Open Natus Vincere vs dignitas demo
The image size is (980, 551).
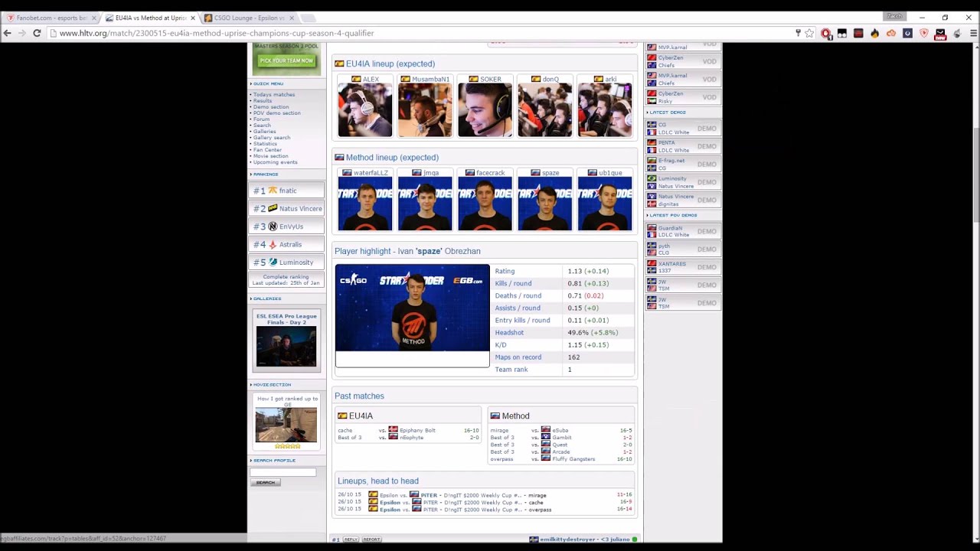[x=682, y=200]
